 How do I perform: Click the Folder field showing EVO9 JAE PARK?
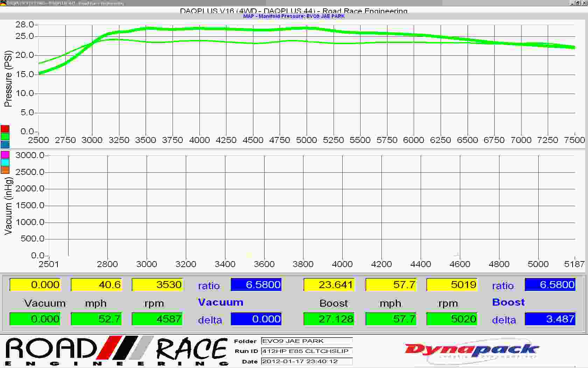coord(307,341)
